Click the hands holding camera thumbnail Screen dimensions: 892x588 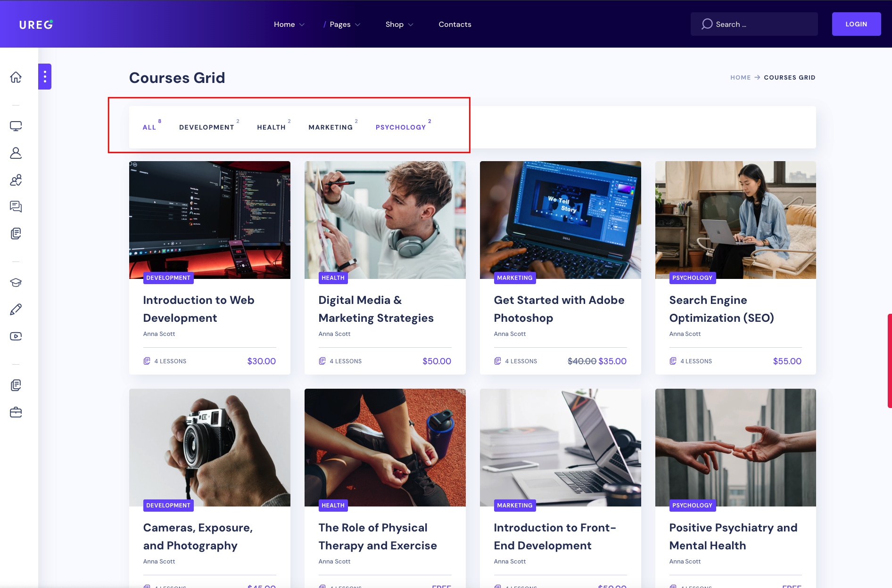210,448
